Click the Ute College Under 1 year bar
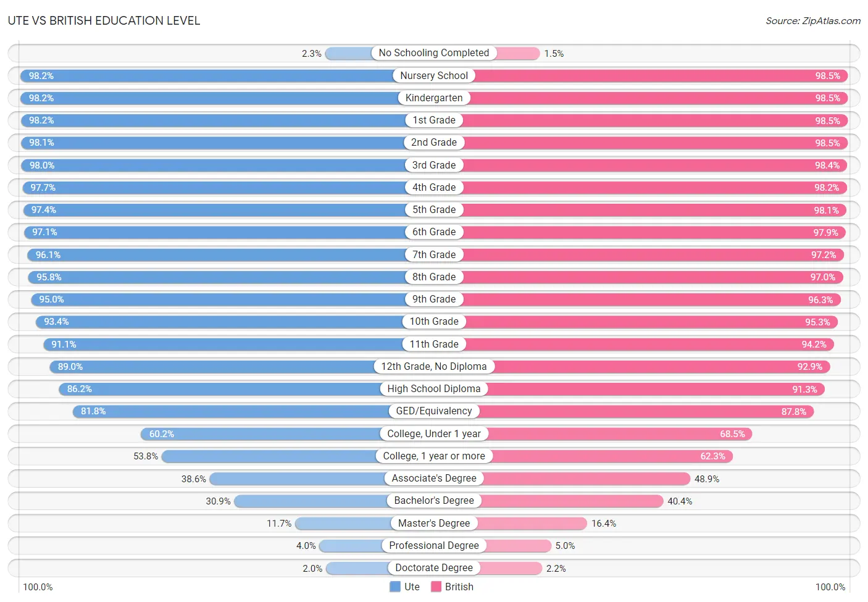 pyautogui.click(x=261, y=434)
